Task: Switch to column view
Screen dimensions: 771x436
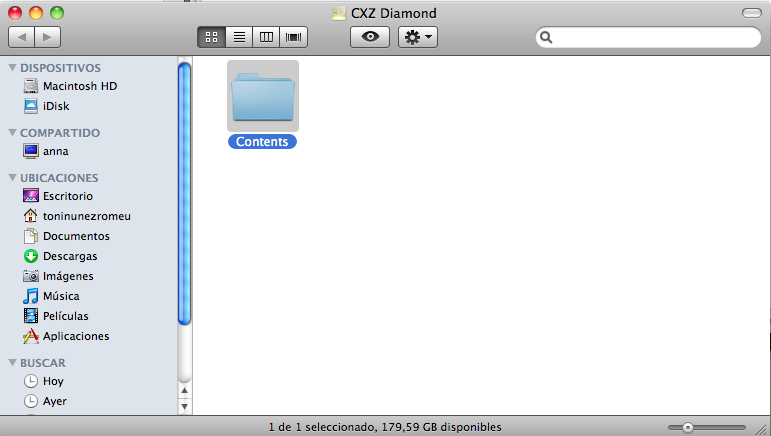Action: (266, 37)
